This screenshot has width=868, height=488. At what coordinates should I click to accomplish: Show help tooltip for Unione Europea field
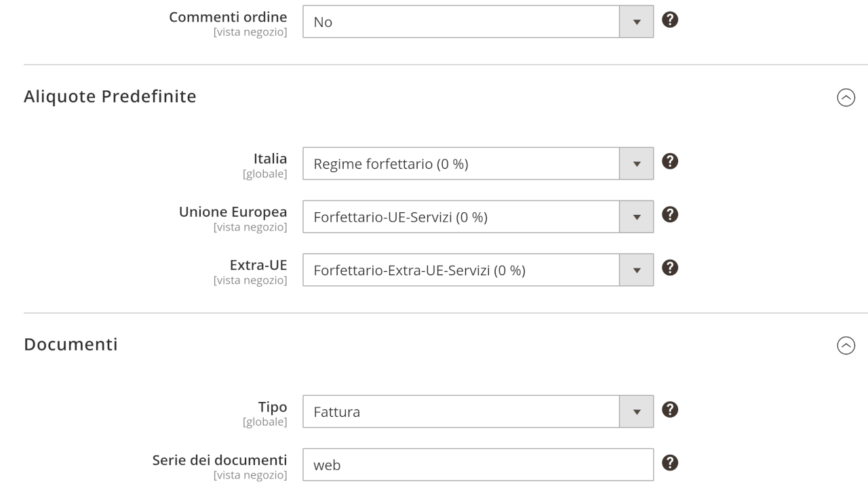pyautogui.click(x=670, y=214)
